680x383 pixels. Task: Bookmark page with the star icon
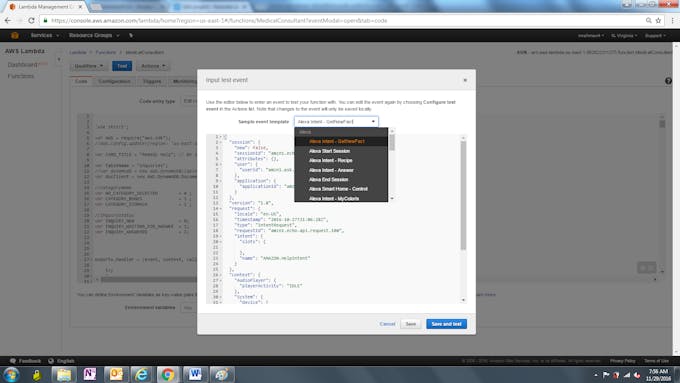point(658,20)
